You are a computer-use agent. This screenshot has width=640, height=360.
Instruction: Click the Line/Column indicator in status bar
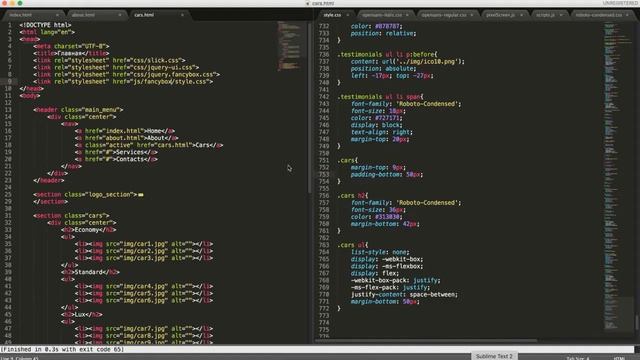pyautogui.click(x=20, y=358)
